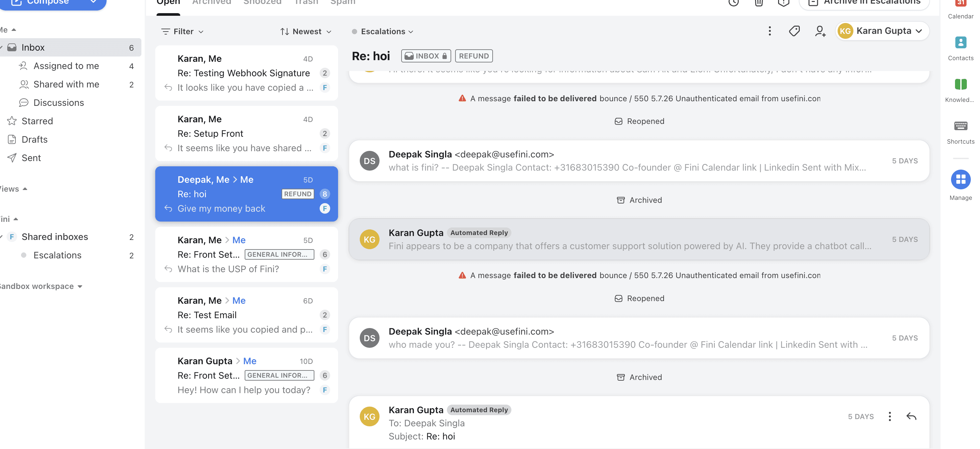This screenshot has height=449, width=980.
Task: Click the 'To: Deepak Singla' recipient line
Action: [x=427, y=423]
